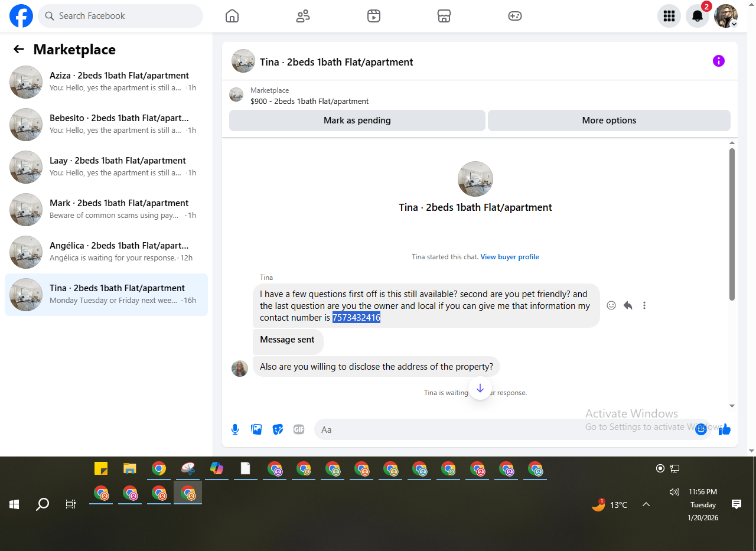Open the Video (Reels) navigation icon

pos(373,16)
